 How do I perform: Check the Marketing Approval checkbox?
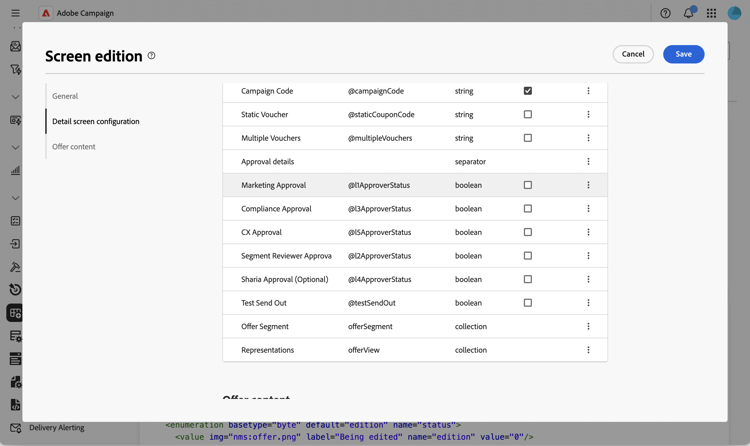[528, 185]
